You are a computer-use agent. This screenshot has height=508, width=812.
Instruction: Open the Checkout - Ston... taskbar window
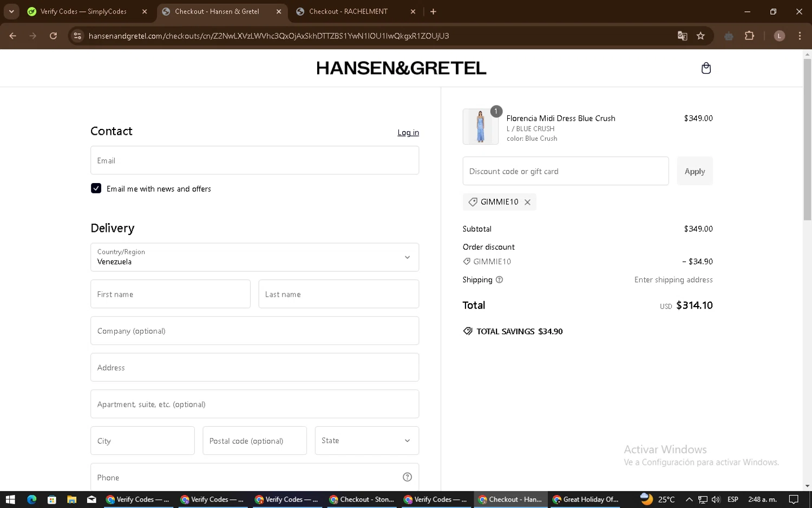pos(362,499)
